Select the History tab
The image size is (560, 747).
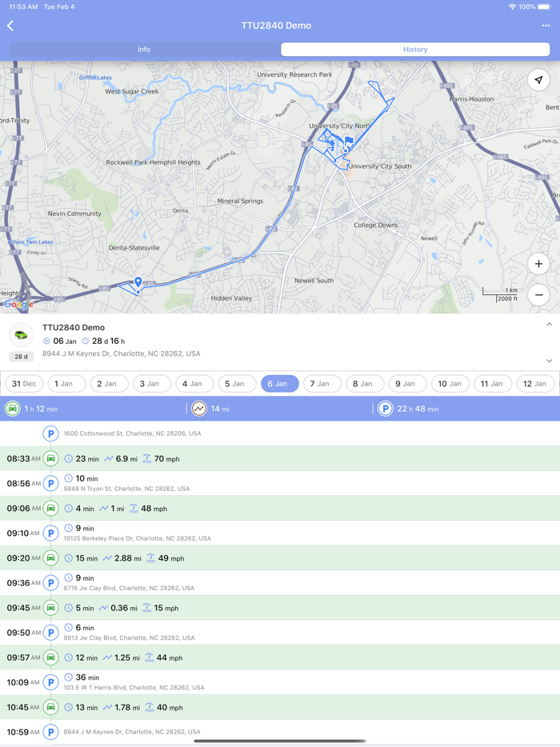pyautogui.click(x=415, y=50)
